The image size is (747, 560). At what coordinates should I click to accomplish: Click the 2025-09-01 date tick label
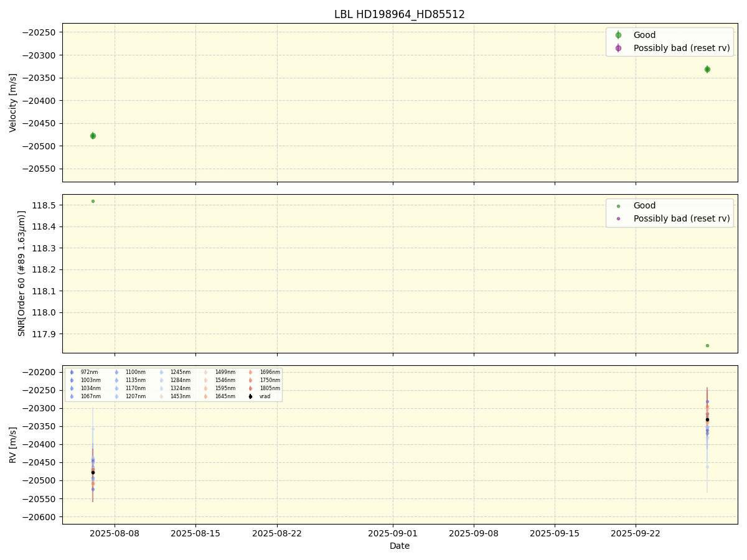pyautogui.click(x=393, y=533)
